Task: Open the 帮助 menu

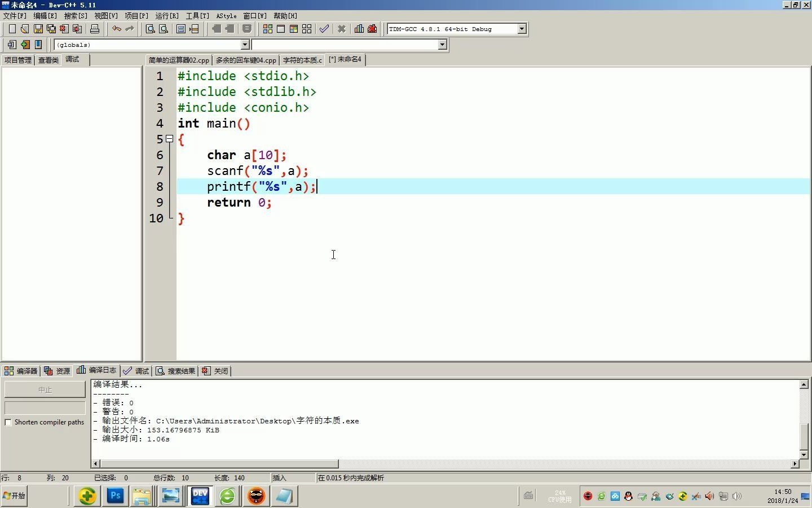Action: click(x=285, y=16)
